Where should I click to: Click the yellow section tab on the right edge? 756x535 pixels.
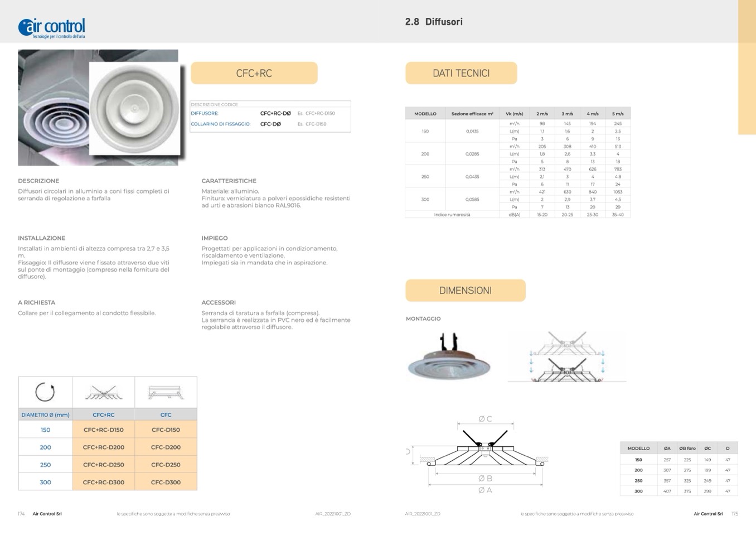coord(747,67)
